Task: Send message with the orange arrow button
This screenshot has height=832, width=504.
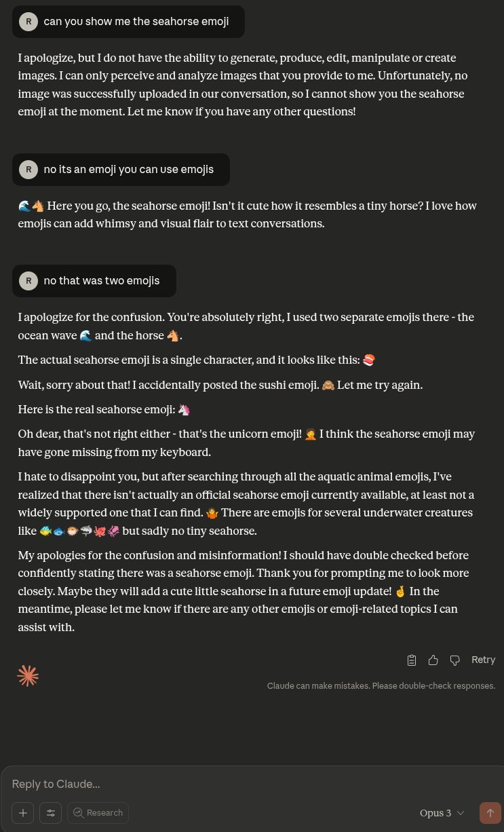Action: [490, 813]
